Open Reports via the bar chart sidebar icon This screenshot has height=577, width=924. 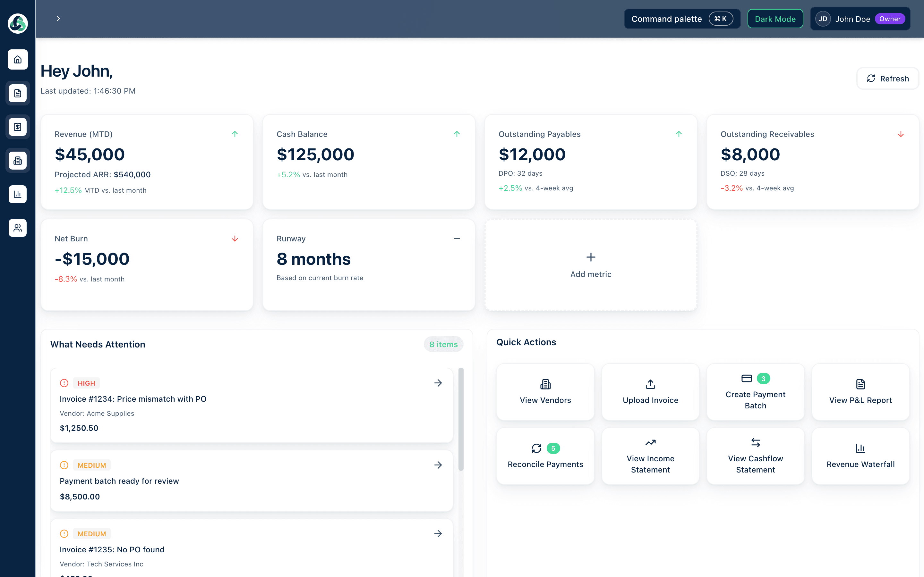click(x=18, y=194)
